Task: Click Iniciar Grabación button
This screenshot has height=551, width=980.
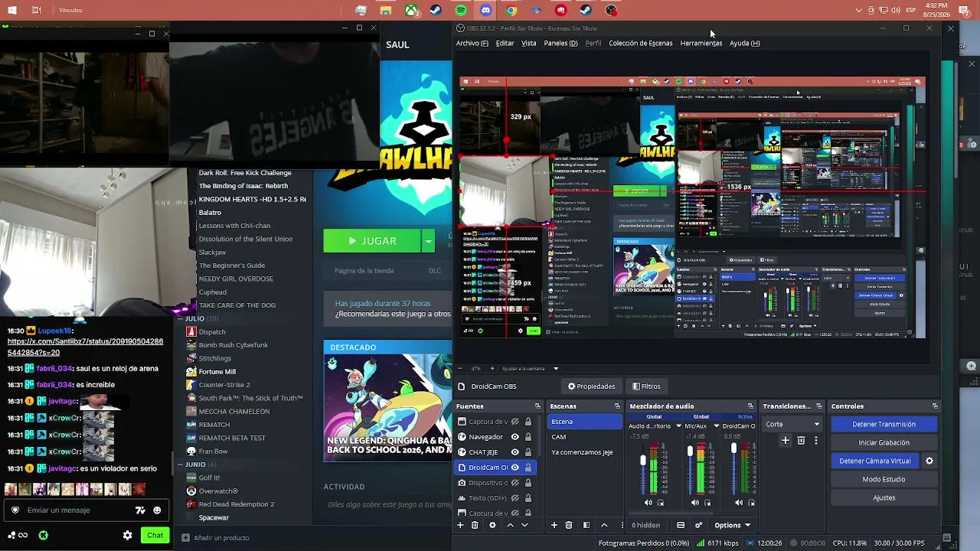Action: click(x=884, y=442)
